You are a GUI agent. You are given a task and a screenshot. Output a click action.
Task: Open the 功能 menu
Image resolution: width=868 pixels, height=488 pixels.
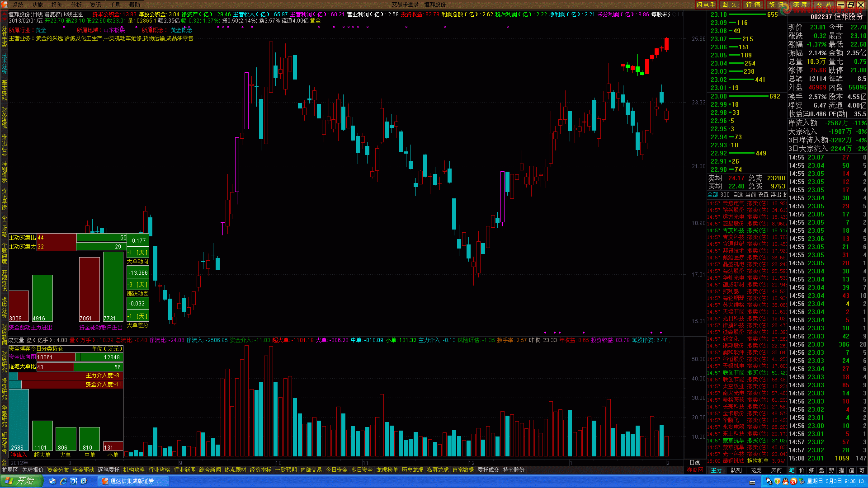coord(37,5)
